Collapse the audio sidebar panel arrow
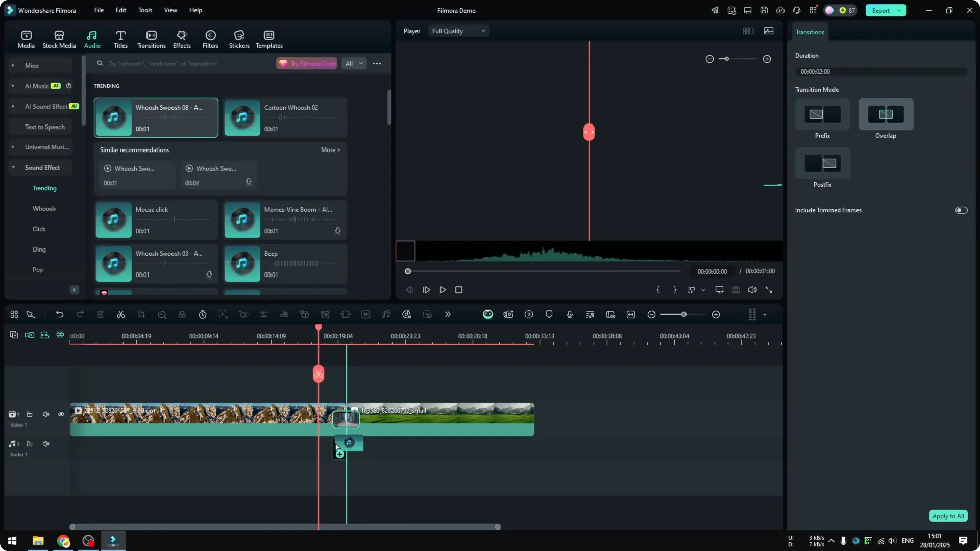Viewport: 980px width, 551px height. point(74,290)
